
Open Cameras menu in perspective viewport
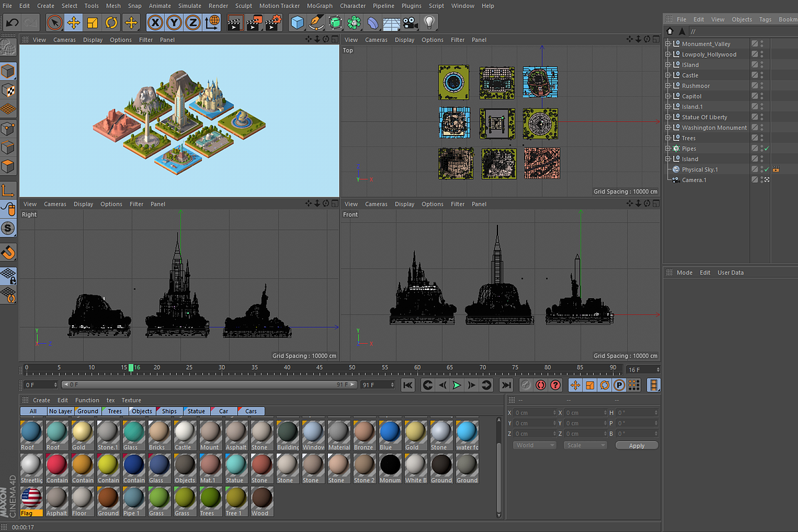tap(65, 40)
